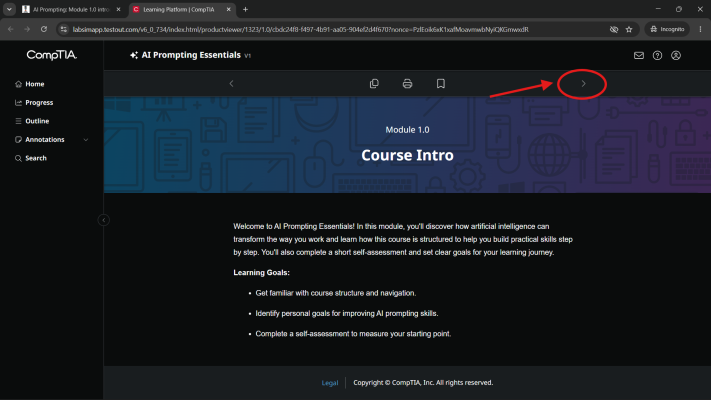Image resolution: width=711 pixels, height=400 pixels.
Task: Select the Learning Platform CompTIA tab
Action: pos(179,9)
